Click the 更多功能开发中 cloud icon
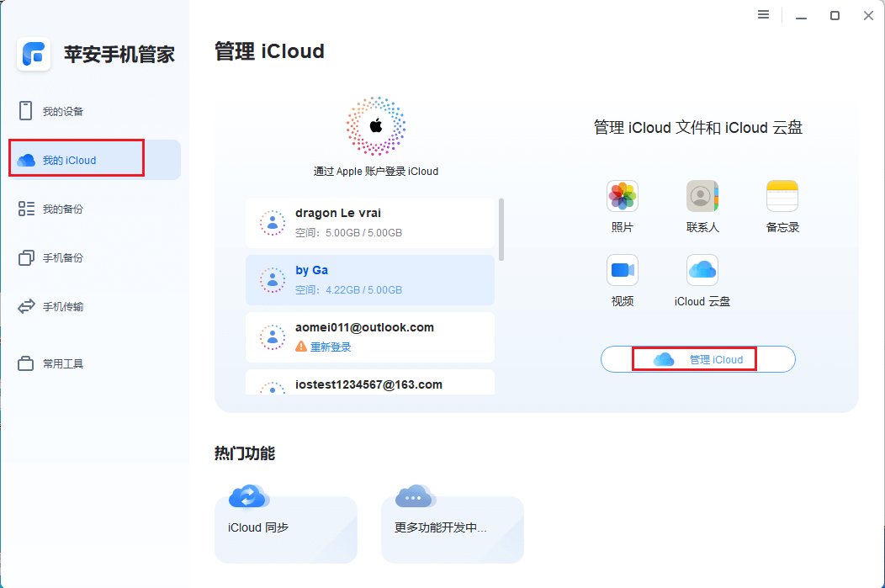The height and width of the screenshot is (588, 885). click(x=413, y=498)
